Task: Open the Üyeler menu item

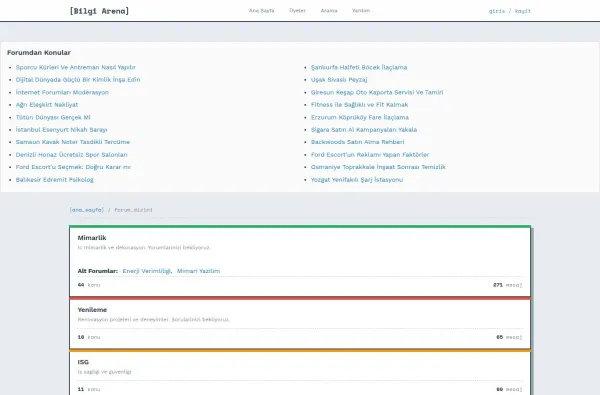Action: [x=297, y=11]
